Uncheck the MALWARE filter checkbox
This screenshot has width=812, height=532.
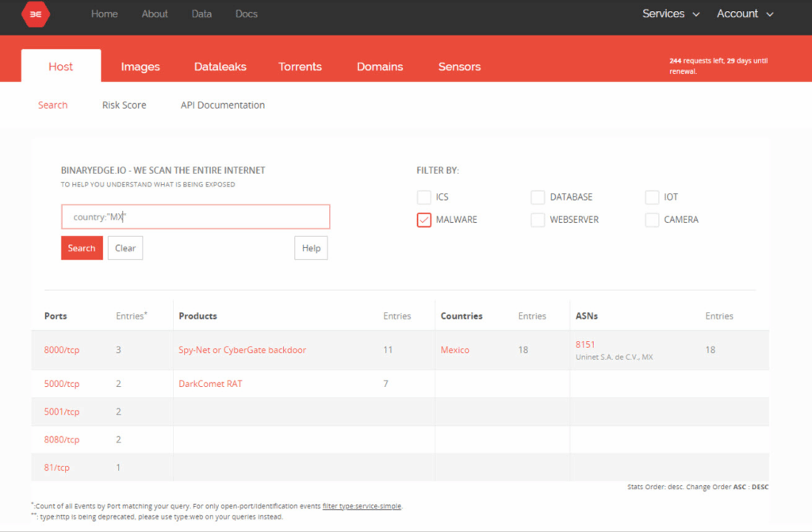[423, 220]
